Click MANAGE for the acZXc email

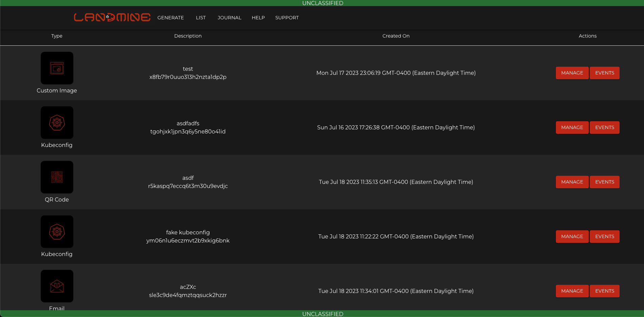tap(572, 291)
